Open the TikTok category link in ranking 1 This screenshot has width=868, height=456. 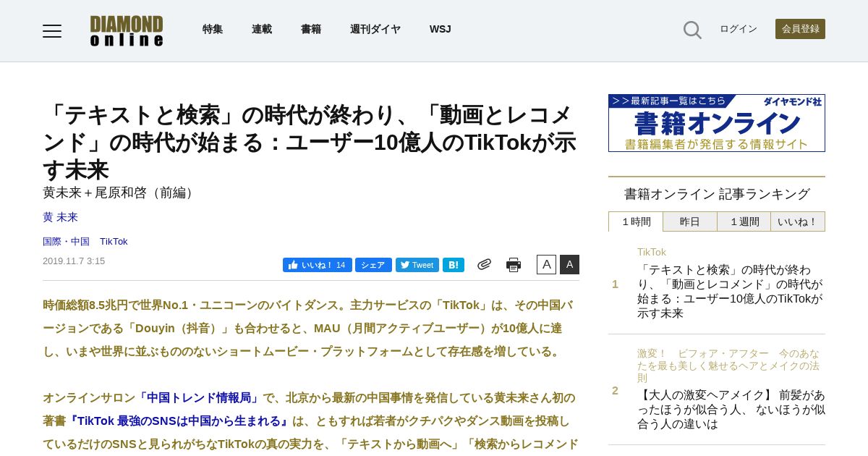pyautogui.click(x=652, y=252)
